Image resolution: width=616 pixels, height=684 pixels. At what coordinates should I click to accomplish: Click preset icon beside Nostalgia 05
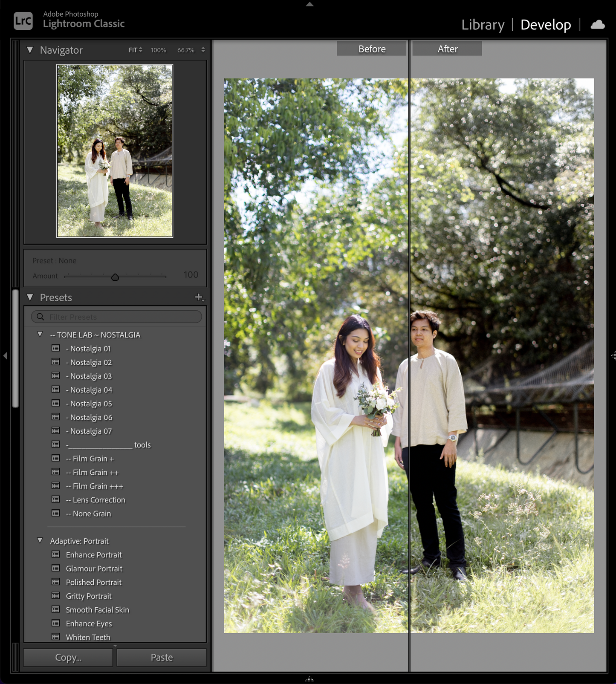[x=56, y=403]
